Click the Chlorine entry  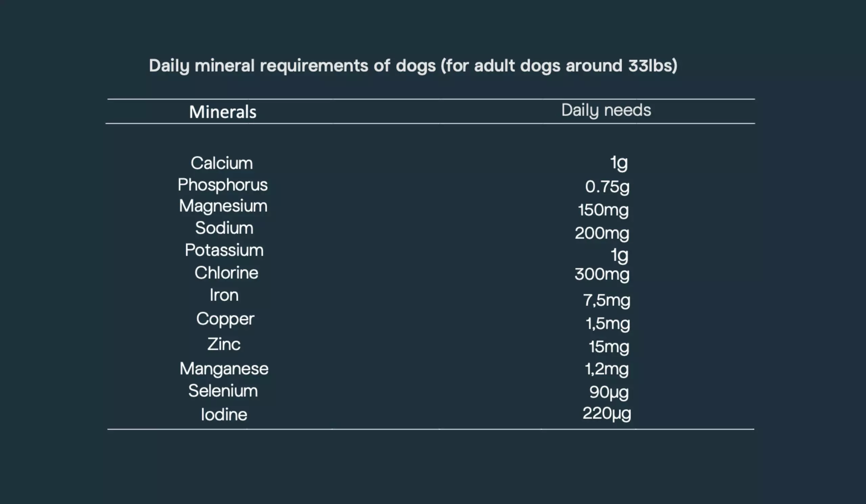[226, 273]
